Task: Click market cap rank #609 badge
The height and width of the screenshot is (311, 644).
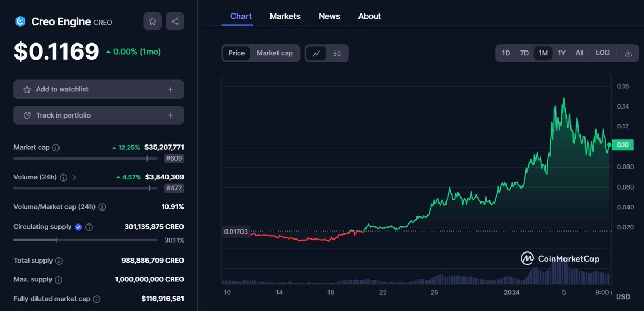Action: [174, 158]
